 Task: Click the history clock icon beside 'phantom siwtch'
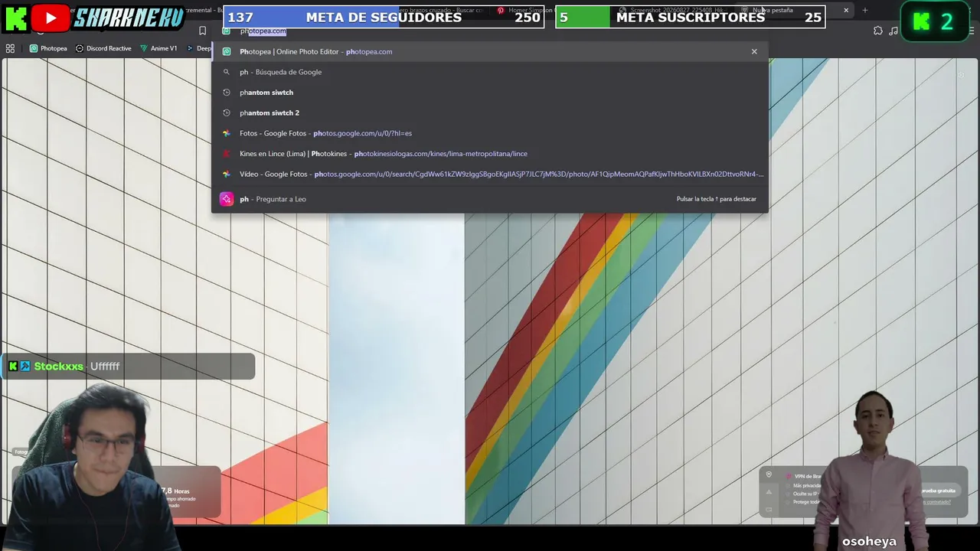pos(227,93)
